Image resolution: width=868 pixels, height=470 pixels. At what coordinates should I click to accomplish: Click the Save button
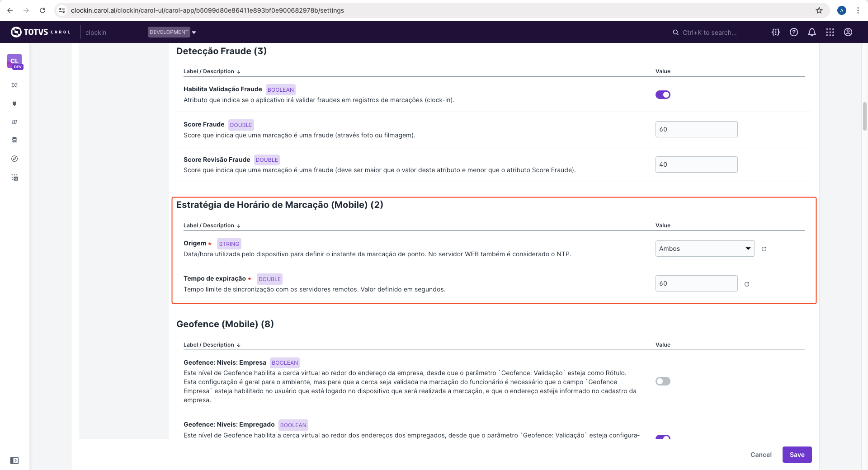click(x=797, y=455)
